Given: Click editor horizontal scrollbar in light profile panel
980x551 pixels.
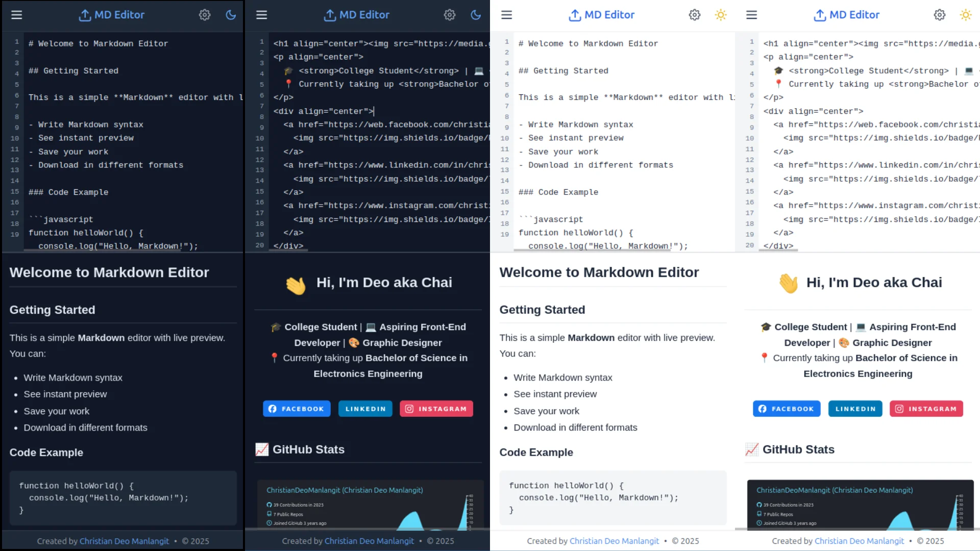Looking at the screenshot, I should pos(778,250).
